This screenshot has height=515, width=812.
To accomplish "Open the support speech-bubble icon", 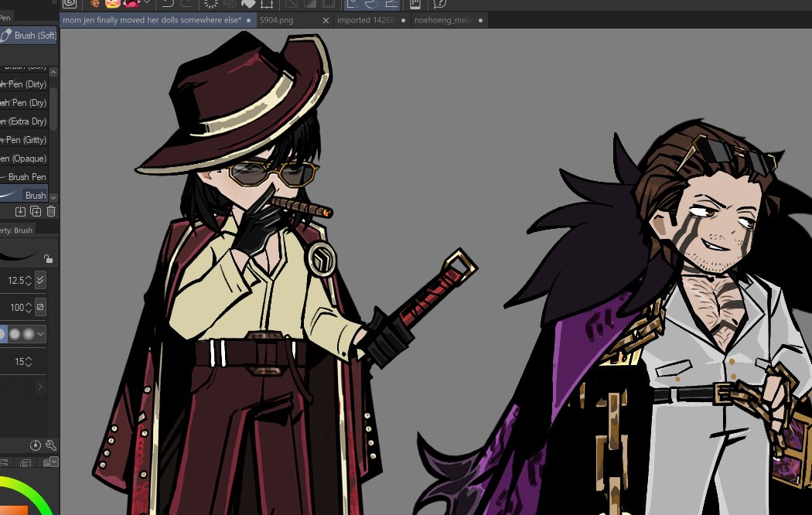I will [x=440, y=4].
